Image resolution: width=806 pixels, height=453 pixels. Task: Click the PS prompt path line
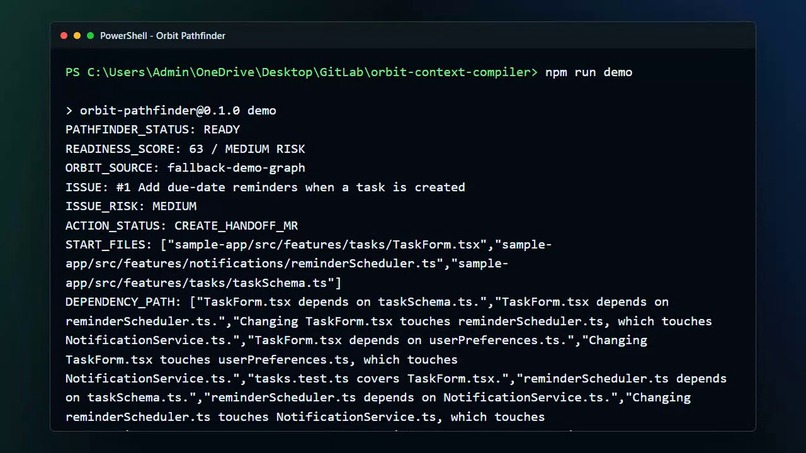tap(301, 72)
